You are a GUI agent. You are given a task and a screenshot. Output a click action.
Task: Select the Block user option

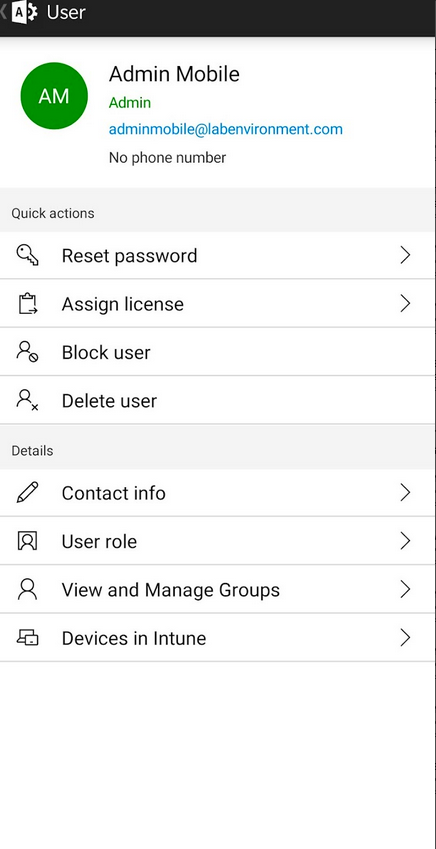point(217,352)
